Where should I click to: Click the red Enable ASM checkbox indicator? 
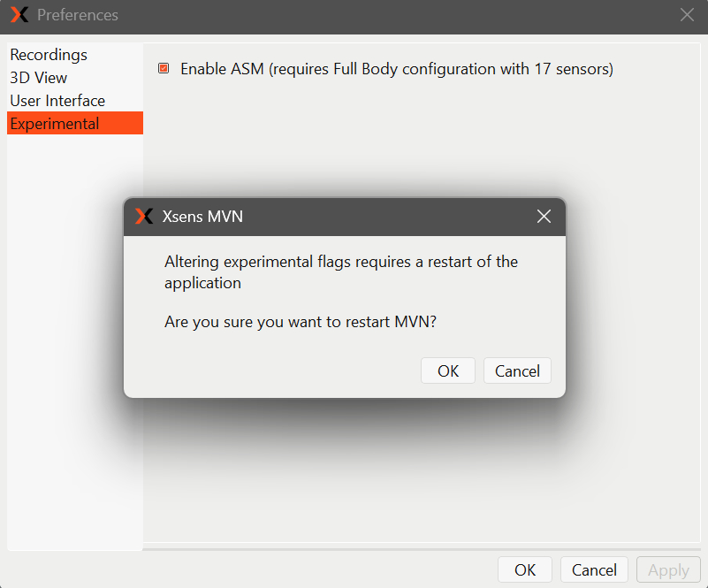pyautogui.click(x=163, y=68)
